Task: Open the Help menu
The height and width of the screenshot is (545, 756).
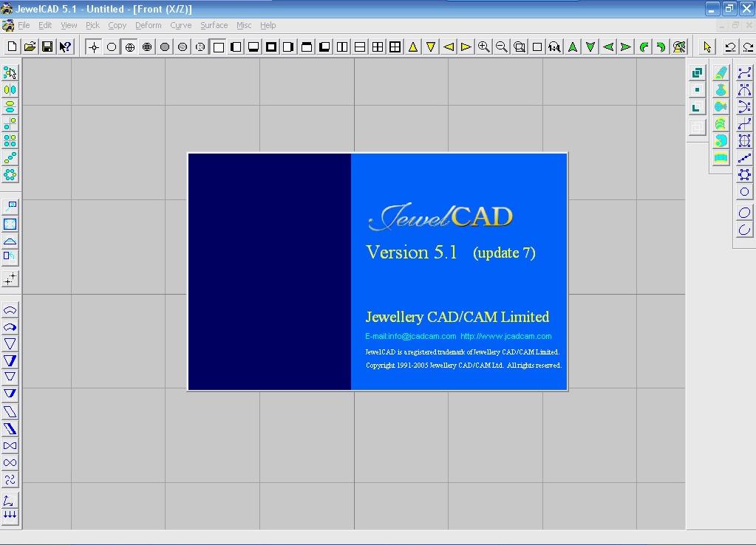Action: coord(268,25)
